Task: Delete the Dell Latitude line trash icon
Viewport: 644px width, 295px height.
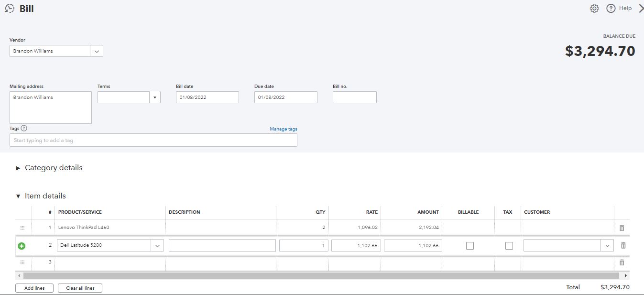Action: [623, 245]
